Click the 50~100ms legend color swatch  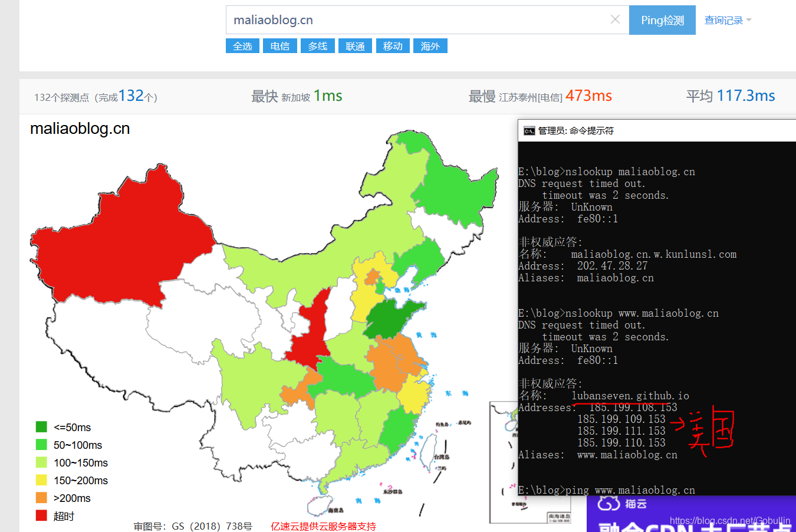(41, 444)
